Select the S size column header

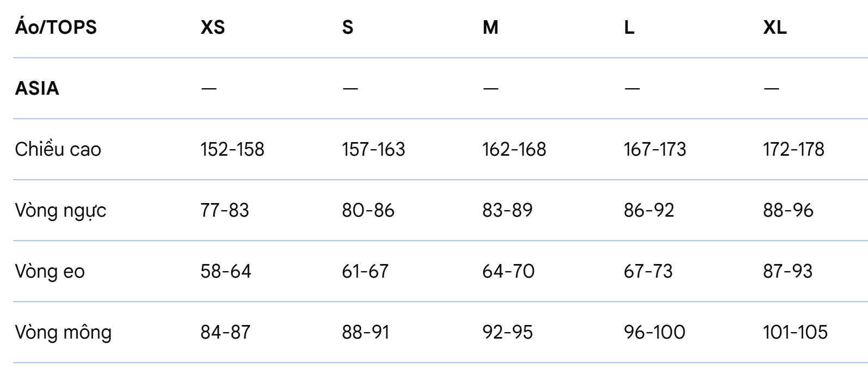pos(348,28)
